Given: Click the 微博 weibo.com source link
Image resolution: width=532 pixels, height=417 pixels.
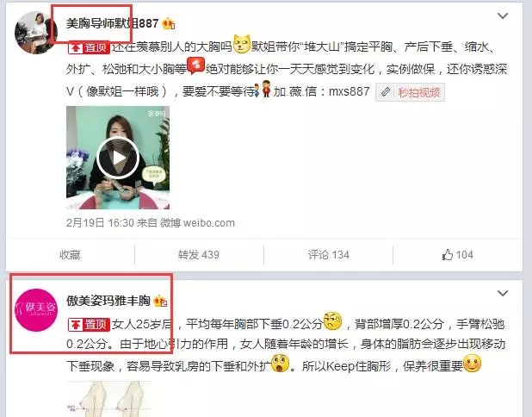Looking at the screenshot, I should click(197, 223).
